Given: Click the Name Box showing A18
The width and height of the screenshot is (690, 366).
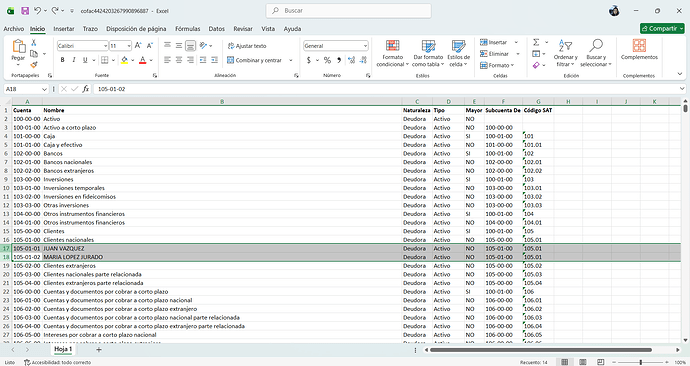Looking at the screenshot, I should 26,89.
